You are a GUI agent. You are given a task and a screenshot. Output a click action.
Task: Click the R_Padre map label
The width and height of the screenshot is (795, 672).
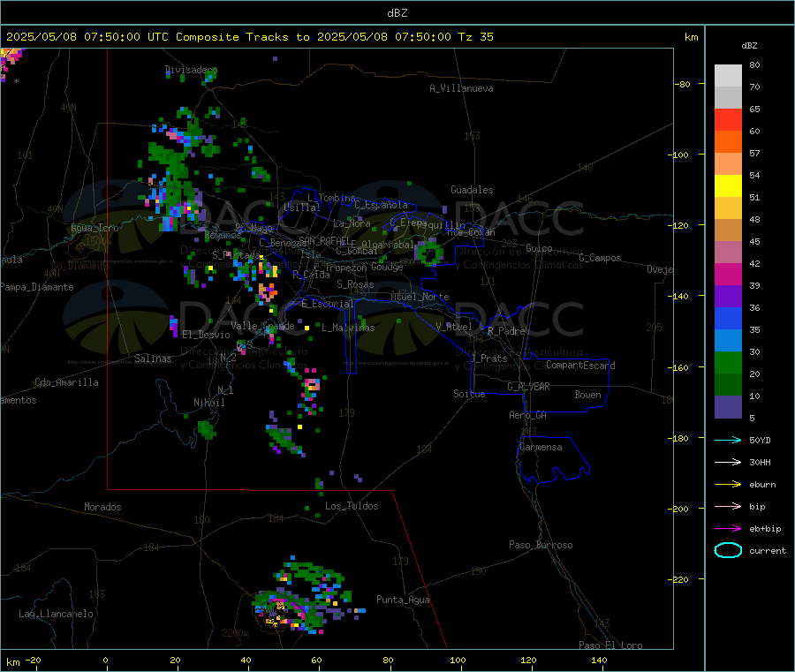(506, 331)
